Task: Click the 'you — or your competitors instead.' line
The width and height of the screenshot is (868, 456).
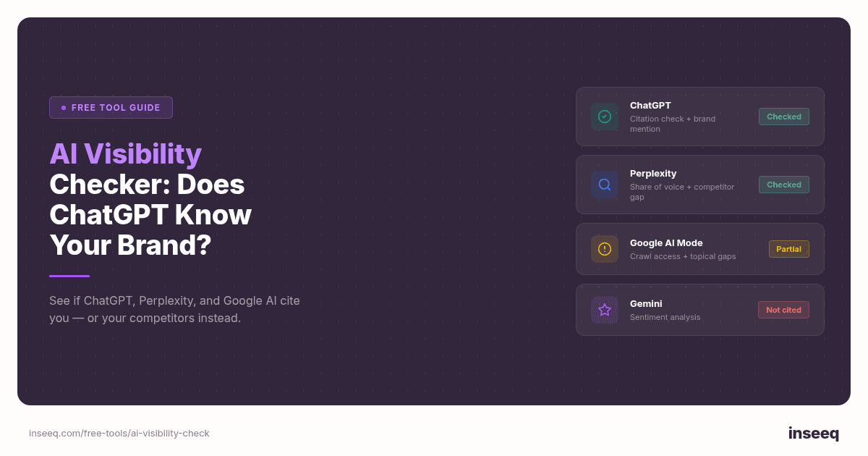Action: [x=145, y=318]
